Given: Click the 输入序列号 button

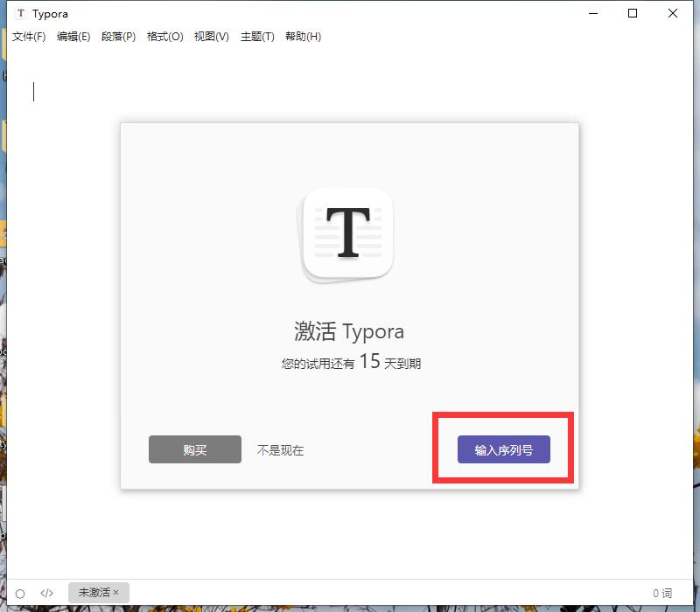Looking at the screenshot, I should point(504,449).
